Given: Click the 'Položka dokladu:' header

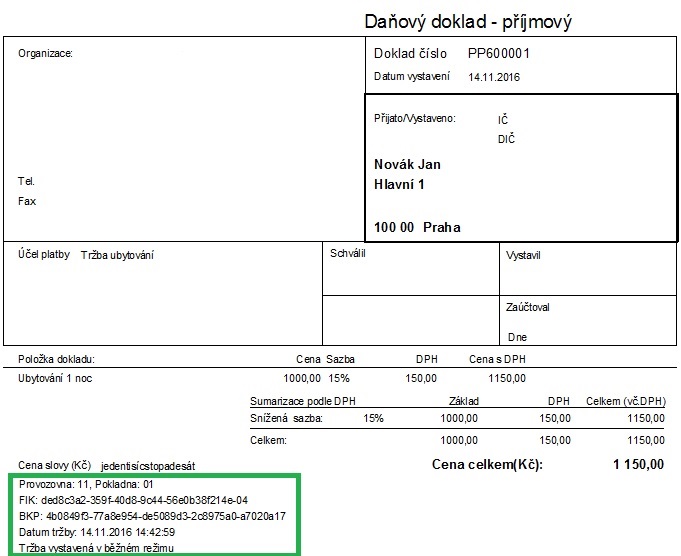Looking at the screenshot, I should click(x=56, y=359).
